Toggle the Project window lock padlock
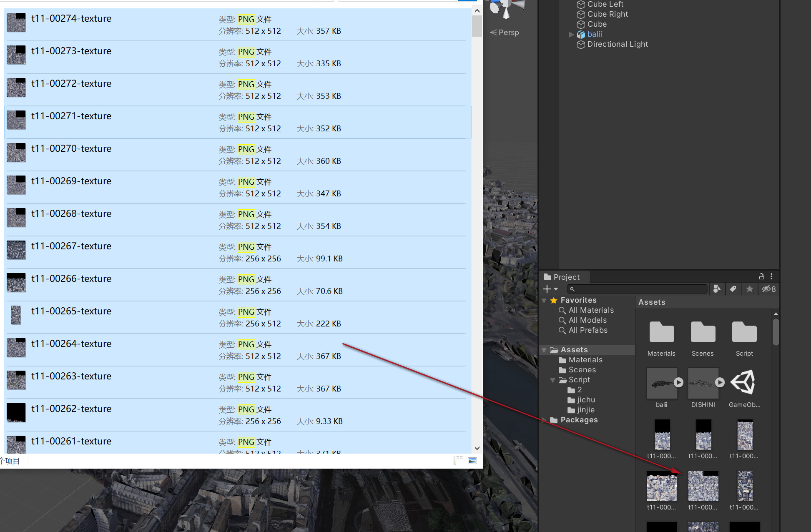 point(761,276)
